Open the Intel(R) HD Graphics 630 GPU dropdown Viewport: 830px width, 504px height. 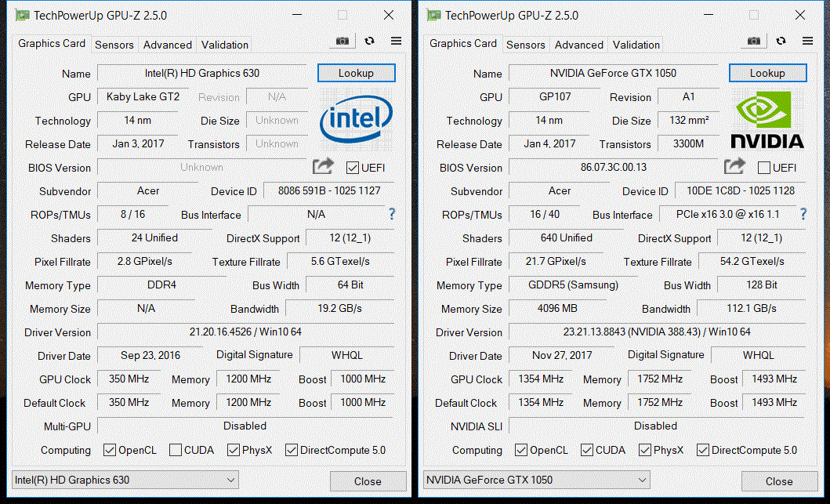(125, 480)
